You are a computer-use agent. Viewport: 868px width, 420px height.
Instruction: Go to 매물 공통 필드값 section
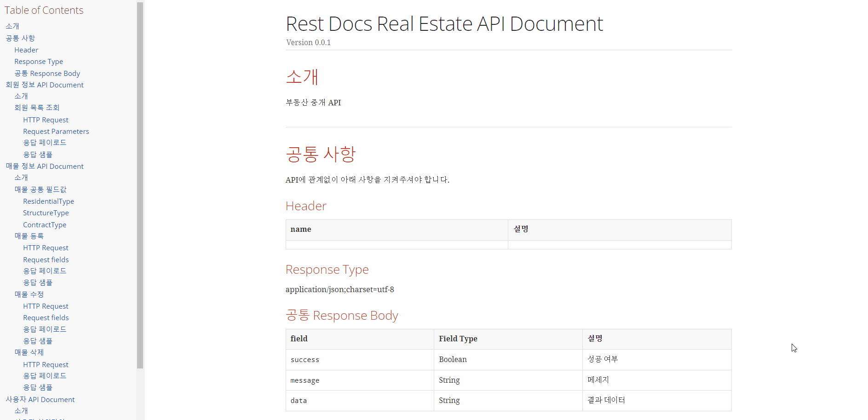pos(40,190)
